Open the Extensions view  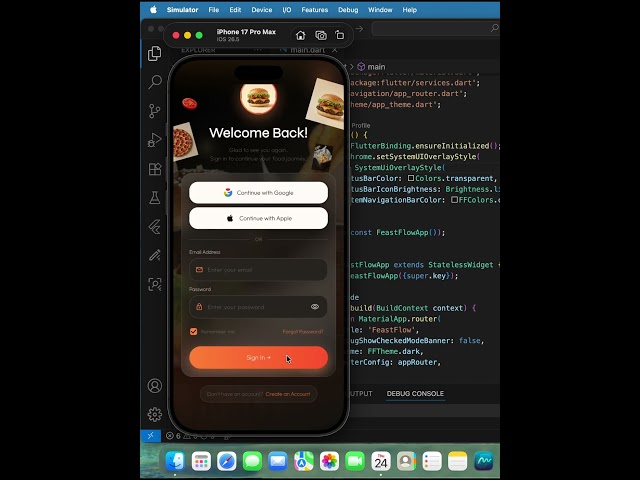click(x=155, y=169)
